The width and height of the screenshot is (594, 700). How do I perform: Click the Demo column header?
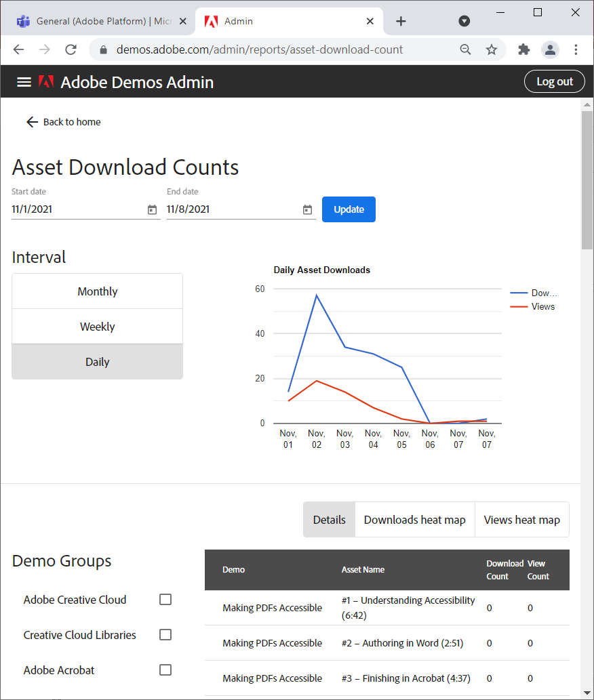click(233, 570)
